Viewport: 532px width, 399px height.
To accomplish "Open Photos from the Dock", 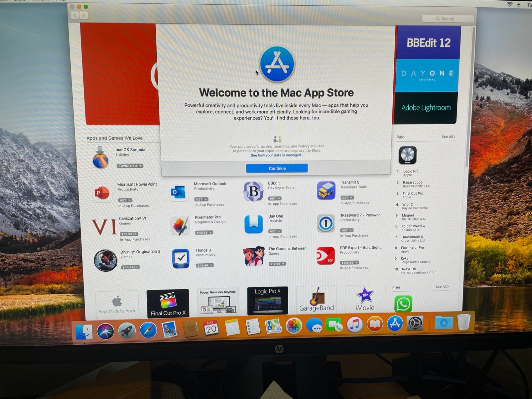I will [x=294, y=326].
